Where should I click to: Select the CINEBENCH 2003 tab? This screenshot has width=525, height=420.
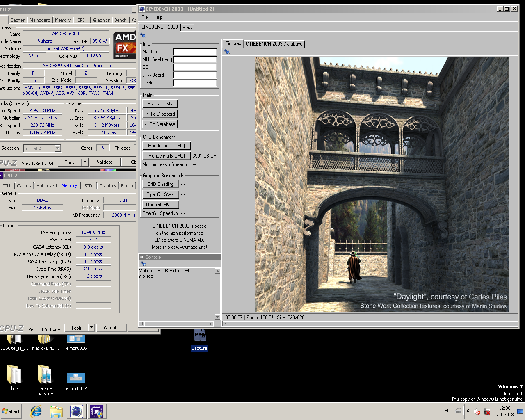pos(160,27)
